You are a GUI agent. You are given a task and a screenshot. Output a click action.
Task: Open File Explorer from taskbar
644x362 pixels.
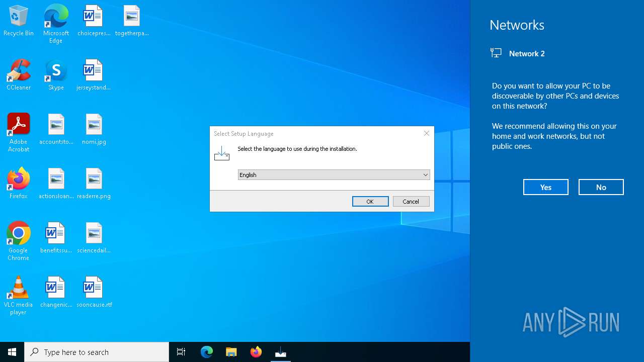tap(231, 352)
